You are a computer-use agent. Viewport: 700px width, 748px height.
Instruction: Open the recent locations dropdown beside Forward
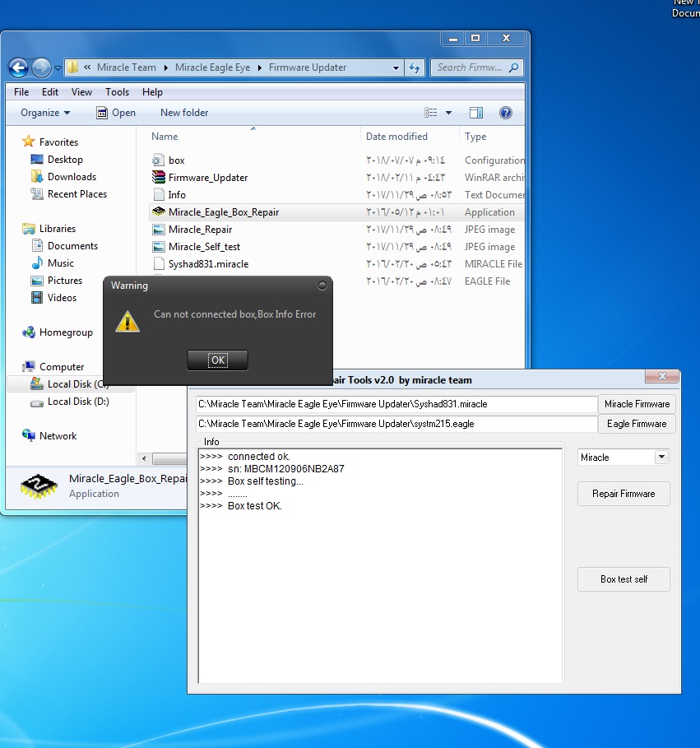(x=58, y=68)
